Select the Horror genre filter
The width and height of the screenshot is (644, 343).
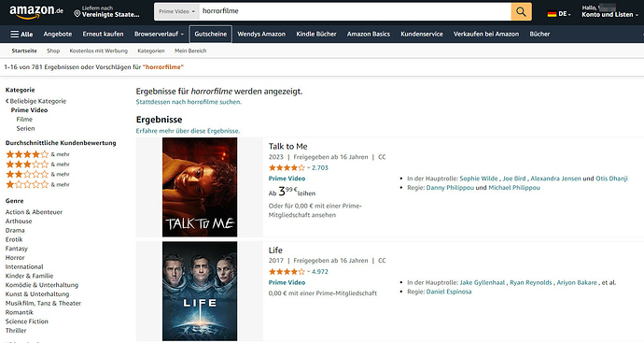click(15, 258)
